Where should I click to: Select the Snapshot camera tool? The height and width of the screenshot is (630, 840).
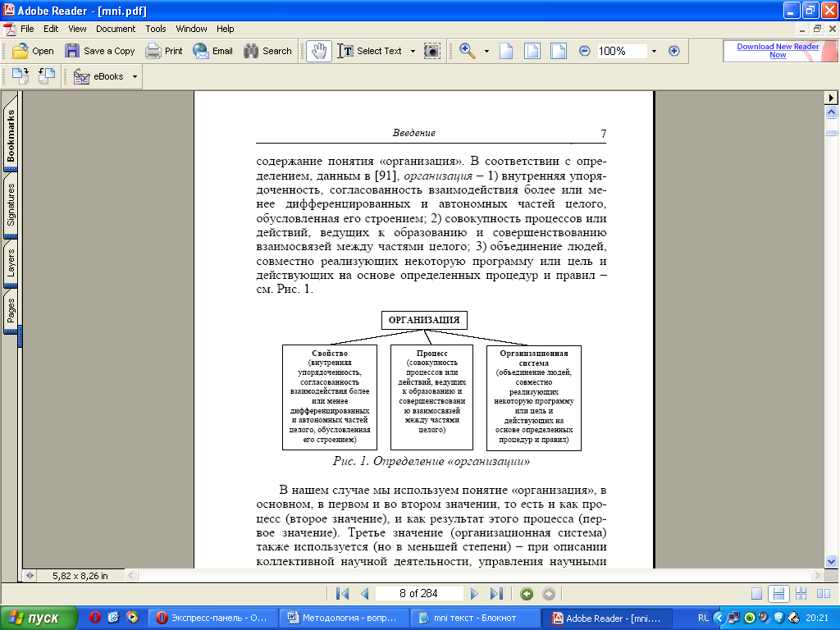431,51
